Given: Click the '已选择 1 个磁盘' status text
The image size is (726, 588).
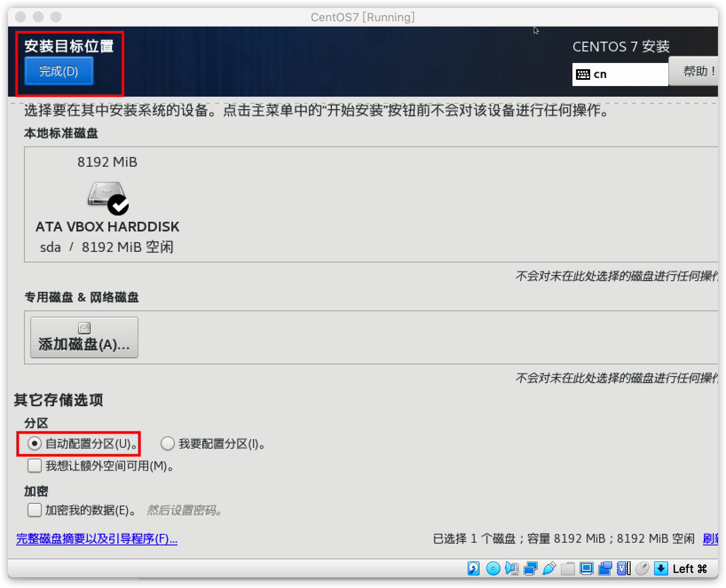Looking at the screenshot, I should click(474, 539).
